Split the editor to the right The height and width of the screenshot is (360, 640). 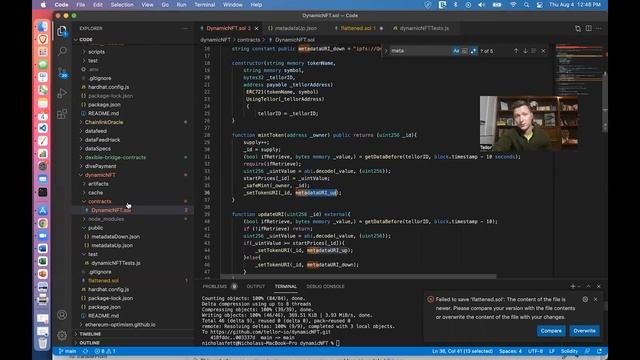pyautogui.click(x=589, y=29)
